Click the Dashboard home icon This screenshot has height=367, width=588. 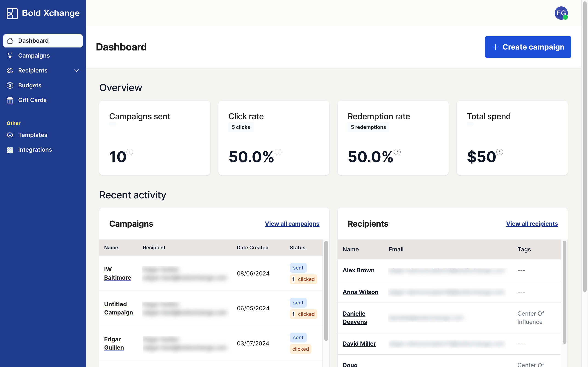pyautogui.click(x=10, y=41)
